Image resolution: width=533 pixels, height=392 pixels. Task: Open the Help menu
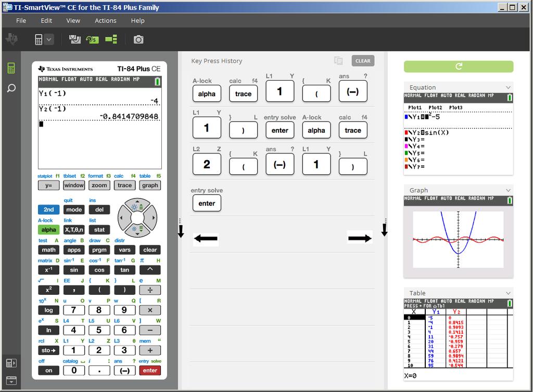(137, 21)
